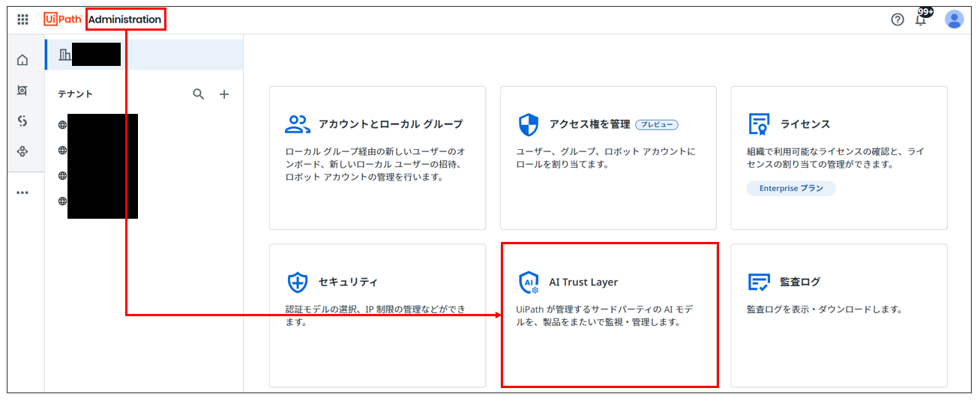Click the Administration header text
This screenshot has height=403, width=980.
pos(124,19)
